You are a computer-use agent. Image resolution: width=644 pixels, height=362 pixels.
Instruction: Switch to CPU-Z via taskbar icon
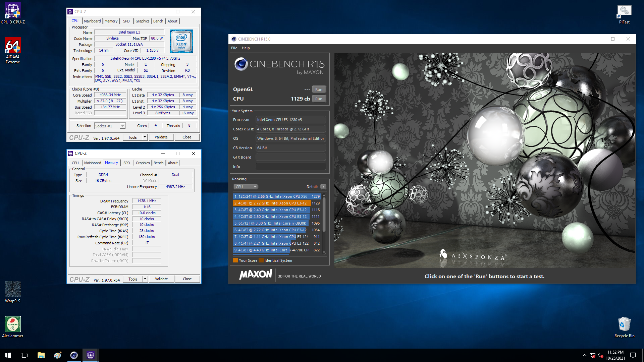90,355
